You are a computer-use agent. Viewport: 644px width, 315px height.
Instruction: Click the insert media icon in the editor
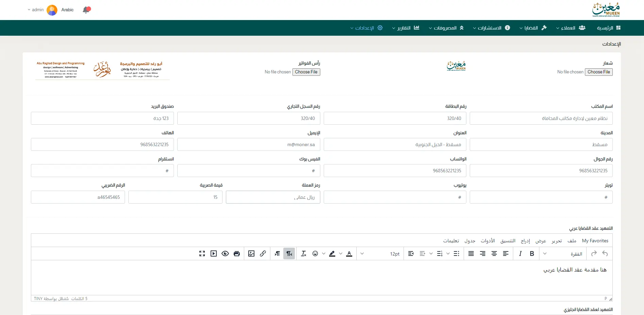coord(214,253)
